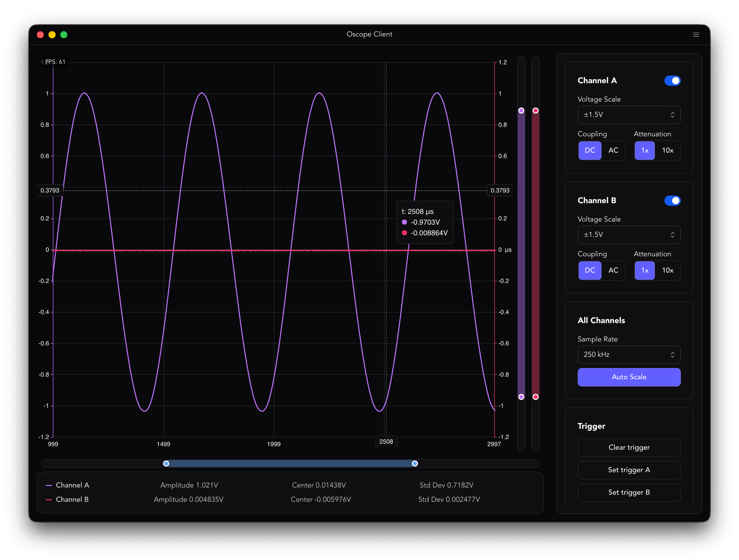Click Set trigger A
The width and height of the screenshot is (739, 560).
coord(629,470)
